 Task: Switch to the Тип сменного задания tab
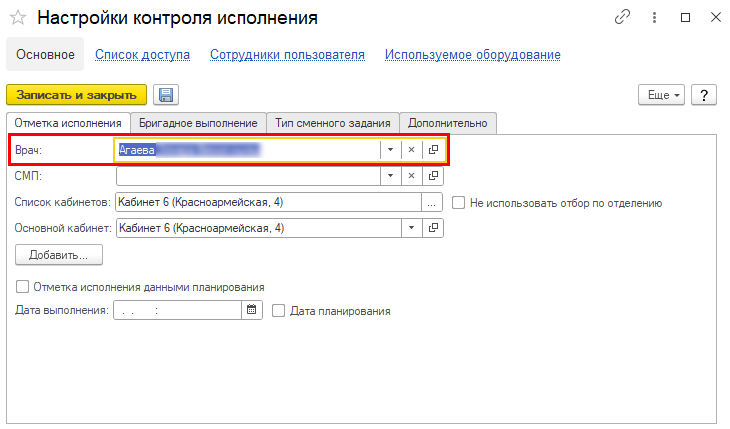(333, 123)
